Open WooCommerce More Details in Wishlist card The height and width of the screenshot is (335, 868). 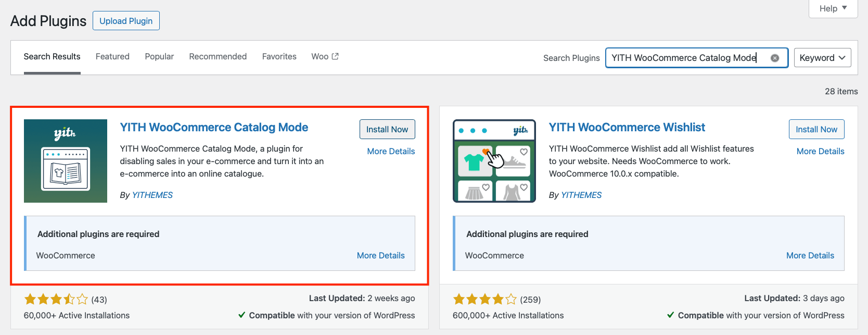(810, 255)
